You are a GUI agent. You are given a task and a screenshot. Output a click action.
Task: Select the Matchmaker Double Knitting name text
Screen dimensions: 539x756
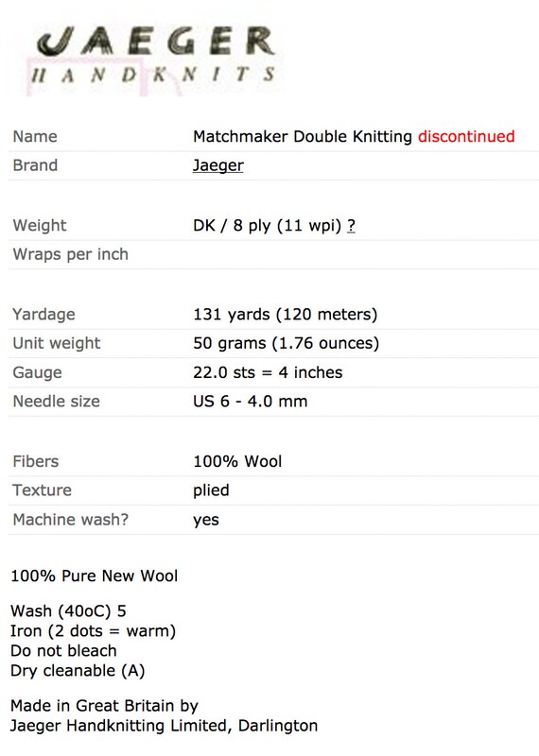tap(303, 136)
